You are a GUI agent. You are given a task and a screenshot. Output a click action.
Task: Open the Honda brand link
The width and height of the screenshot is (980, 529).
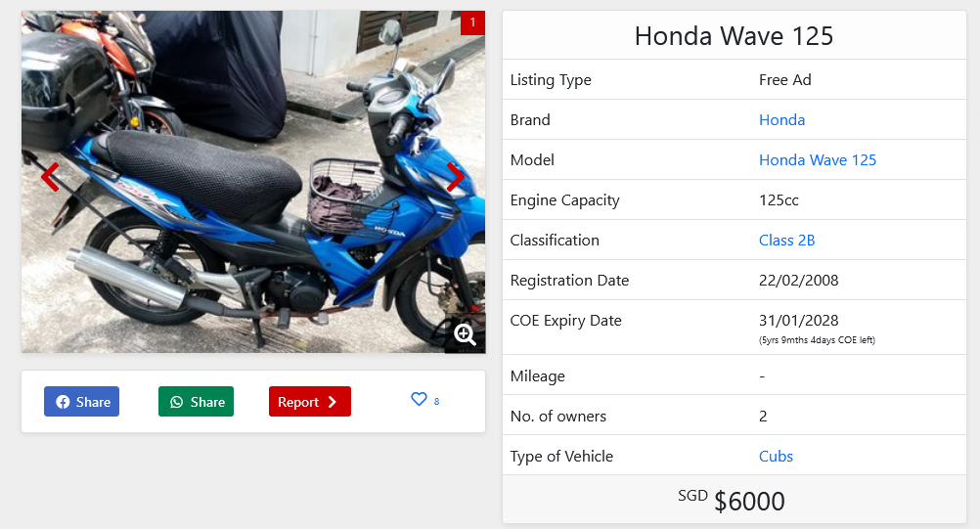[781, 120]
